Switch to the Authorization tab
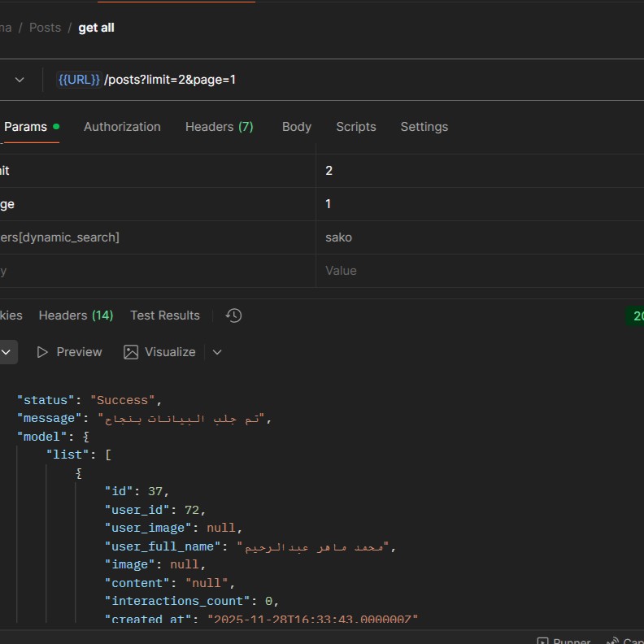The height and width of the screenshot is (644, 644). pyautogui.click(x=122, y=127)
